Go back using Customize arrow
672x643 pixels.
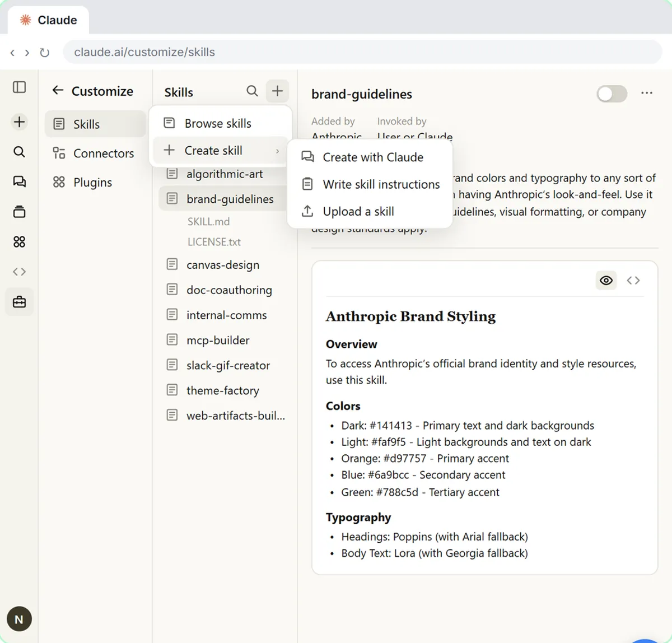point(58,90)
